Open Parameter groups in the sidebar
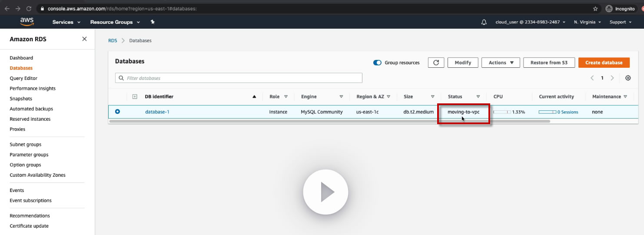This screenshot has height=235, width=644. (29, 155)
